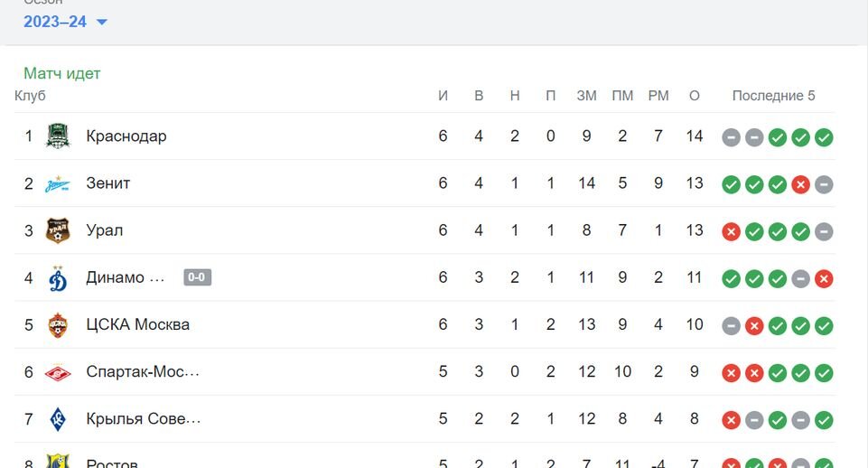Click the live 0-0 score badge
868x468 pixels.
pyautogui.click(x=198, y=277)
